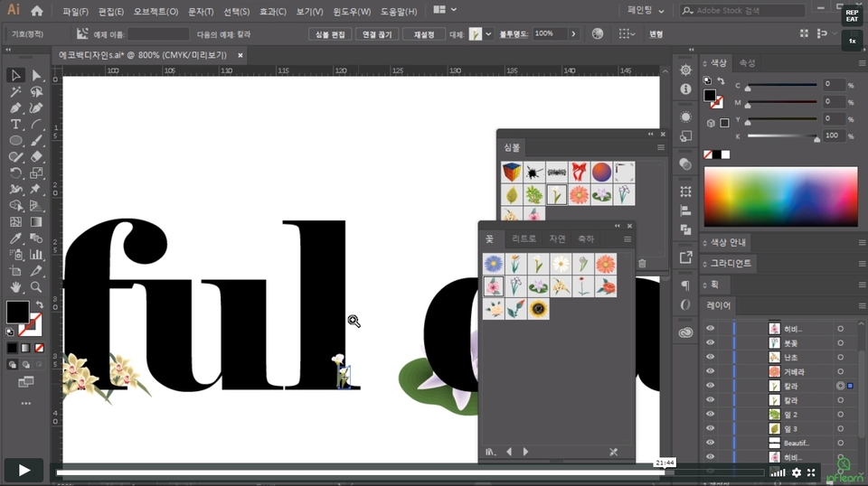Toggle visibility of the 잎 2 layer
868x486 pixels.
coord(710,415)
